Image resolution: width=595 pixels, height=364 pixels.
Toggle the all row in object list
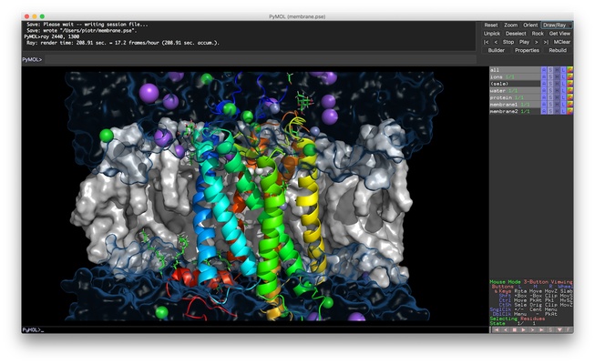click(x=515, y=70)
